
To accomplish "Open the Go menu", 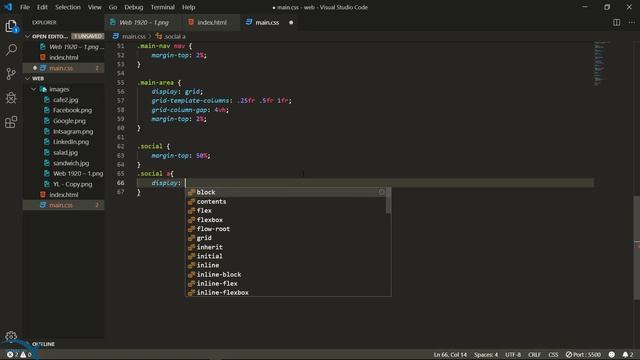I will [x=113, y=7].
